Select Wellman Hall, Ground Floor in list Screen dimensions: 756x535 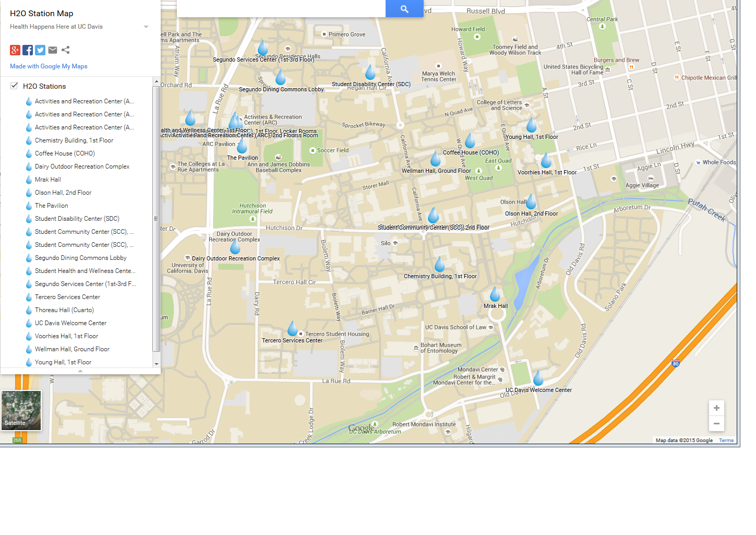coord(72,349)
